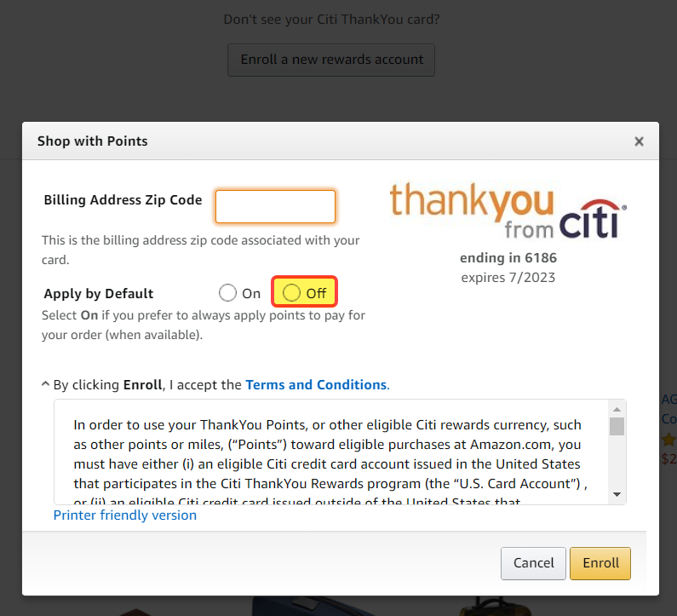Select the On radio button
The image size is (677, 616).
tap(227, 293)
